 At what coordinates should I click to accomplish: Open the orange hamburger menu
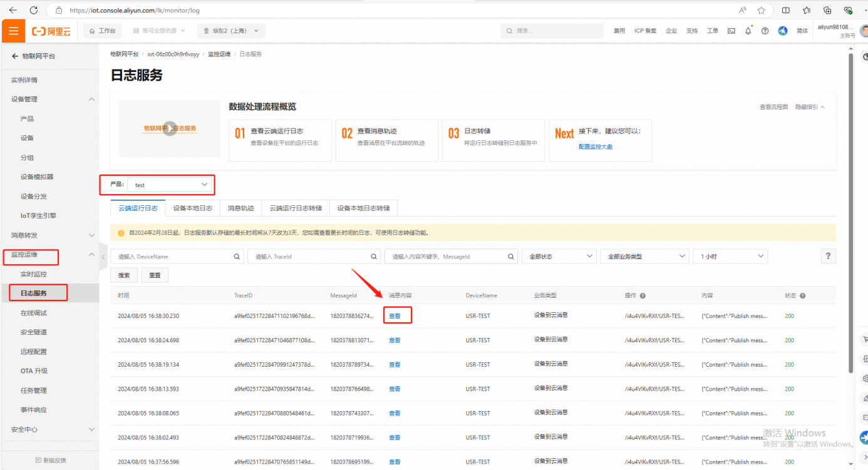pos(13,31)
